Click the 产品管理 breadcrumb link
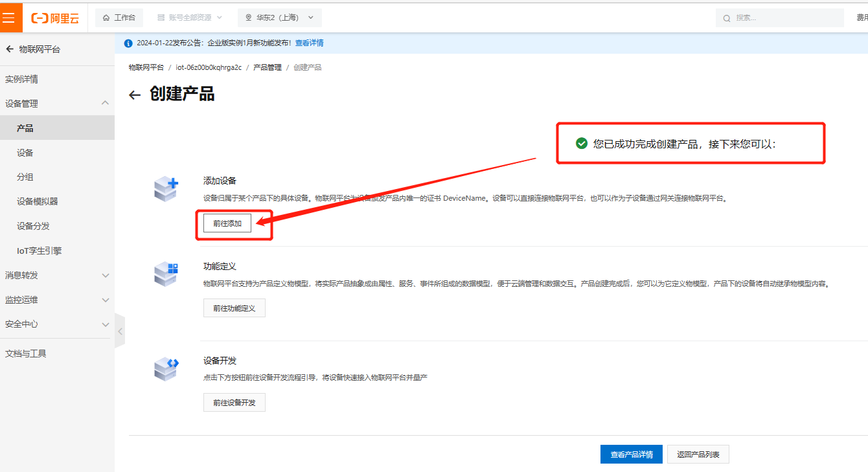868x472 pixels. [x=267, y=67]
